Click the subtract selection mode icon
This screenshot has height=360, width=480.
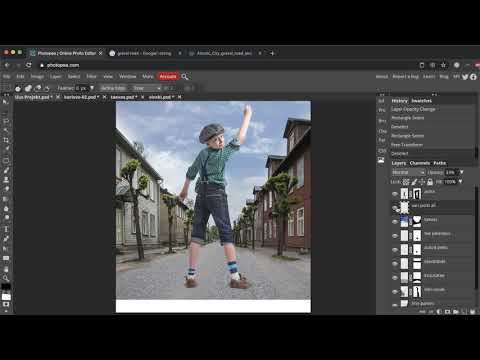pyautogui.click(x=38, y=88)
